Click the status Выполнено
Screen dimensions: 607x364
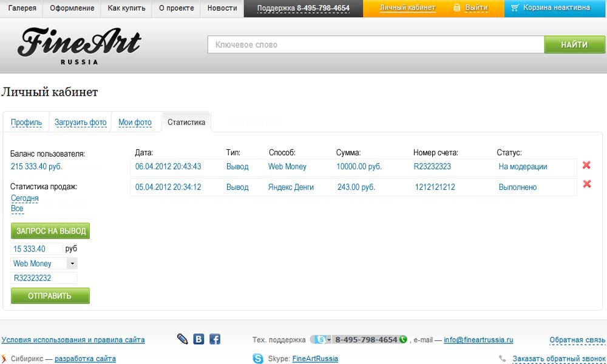(x=518, y=187)
